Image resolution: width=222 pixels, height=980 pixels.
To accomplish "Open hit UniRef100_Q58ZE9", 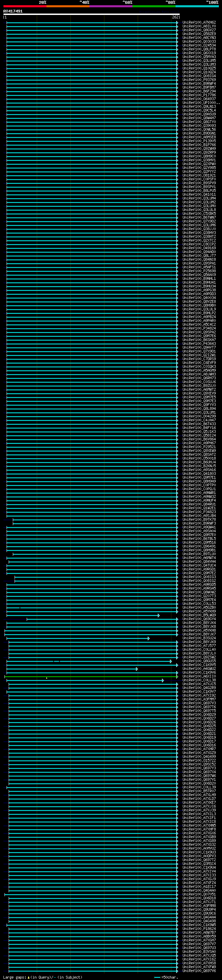I will point(199,34).
